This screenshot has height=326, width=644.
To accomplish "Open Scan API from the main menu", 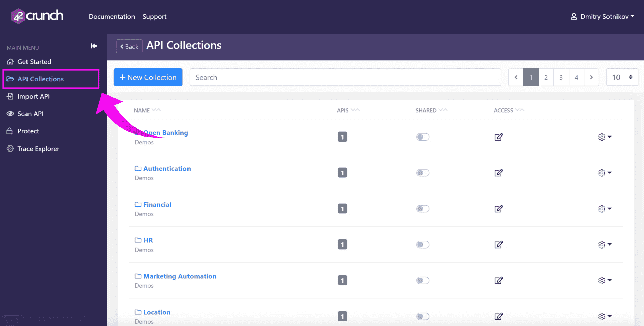I will click(x=30, y=114).
